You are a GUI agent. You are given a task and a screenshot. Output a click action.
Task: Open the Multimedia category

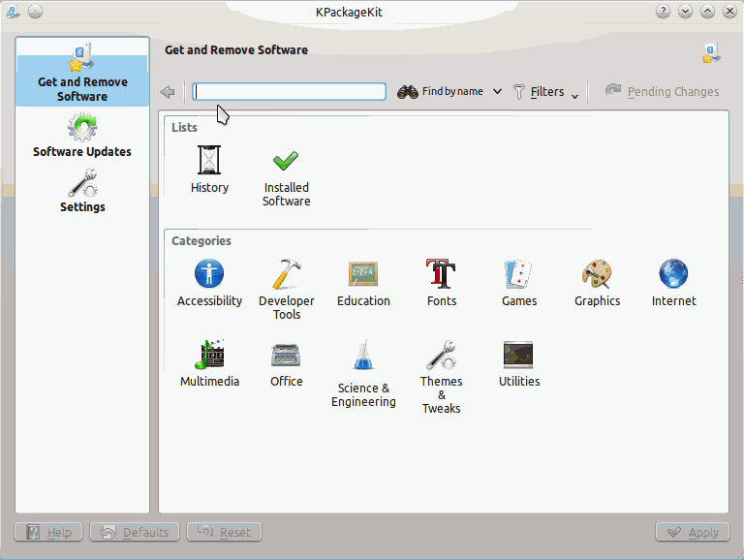pyautogui.click(x=209, y=363)
